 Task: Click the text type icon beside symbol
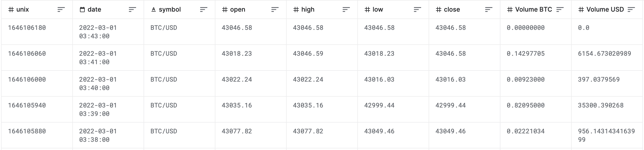tap(154, 10)
